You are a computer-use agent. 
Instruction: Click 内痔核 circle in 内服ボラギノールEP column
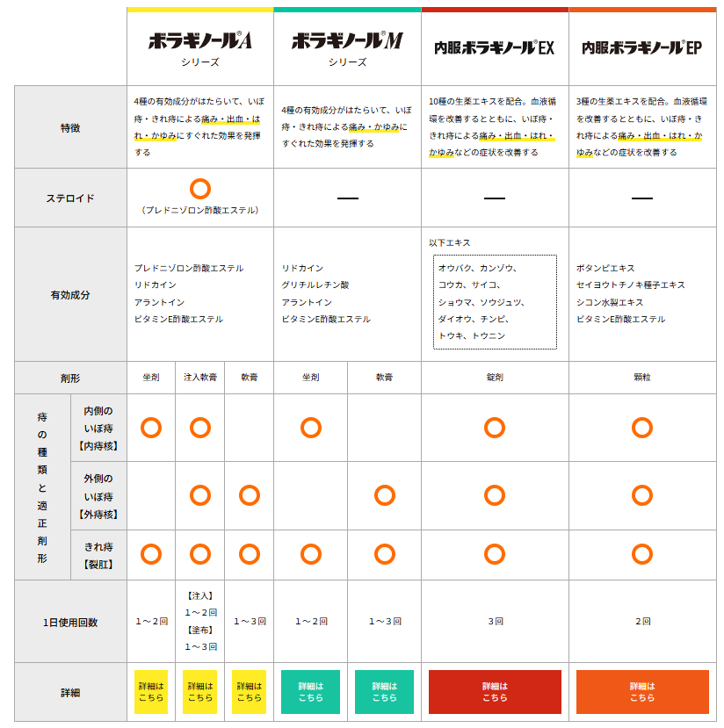click(642, 428)
